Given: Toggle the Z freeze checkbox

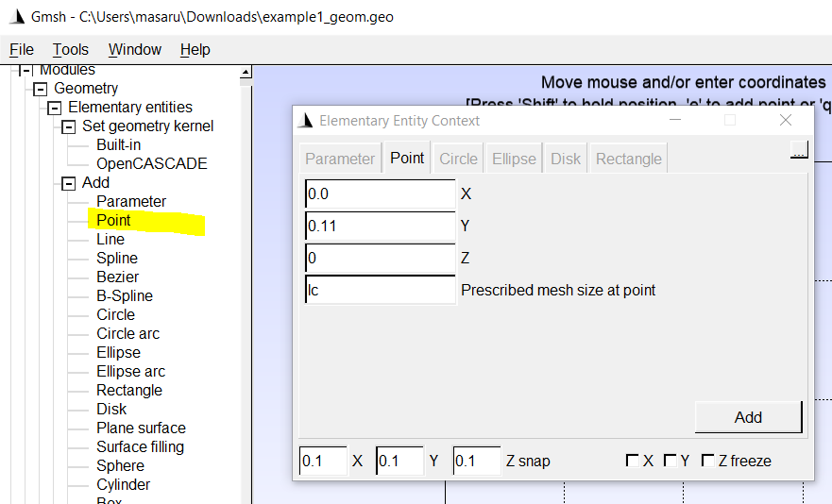Looking at the screenshot, I should click(x=708, y=461).
